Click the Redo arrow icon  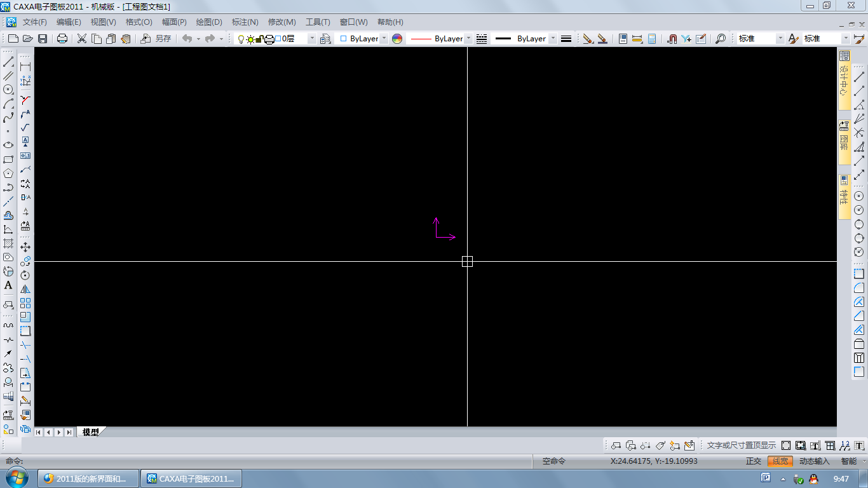(210, 39)
